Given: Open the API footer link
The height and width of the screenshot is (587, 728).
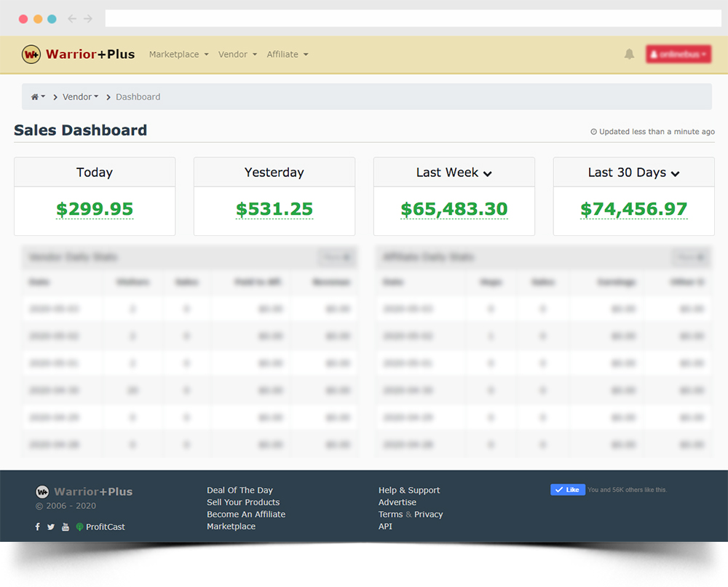Looking at the screenshot, I should pos(385,527).
